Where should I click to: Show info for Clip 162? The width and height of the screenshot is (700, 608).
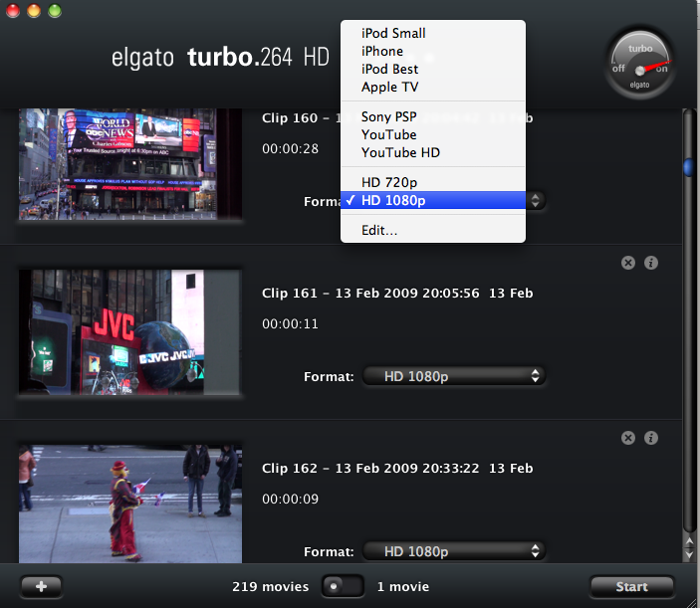click(651, 438)
